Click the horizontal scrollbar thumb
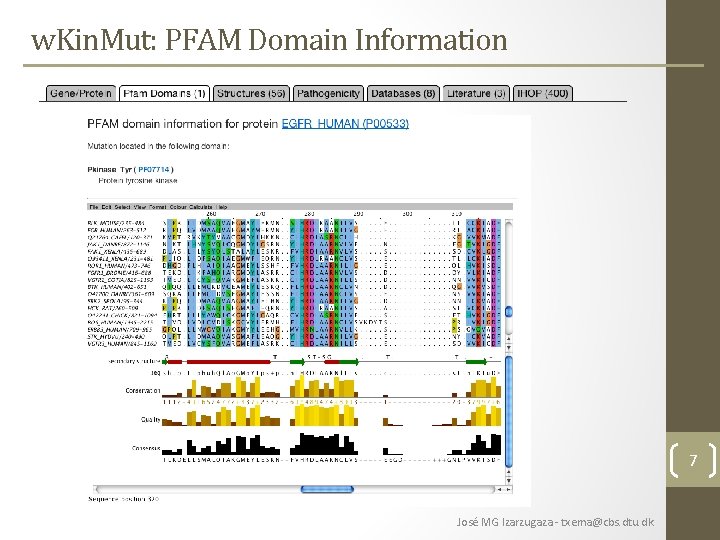Screen dimensions: 720x540 click(x=327, y=489)
